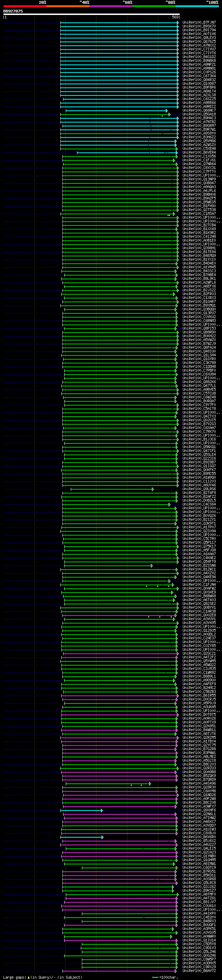Select the label UniRef100_Q75K17
The height and width of the screenshot is (980, 222).
(199, 546)
